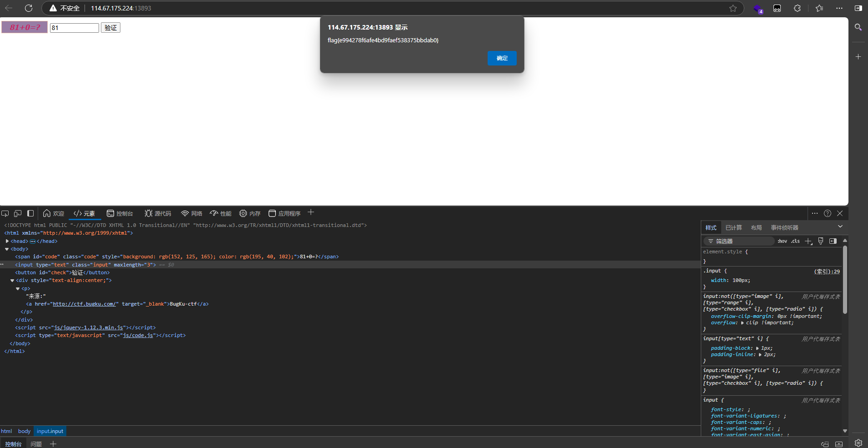Image resolution: width=868 pixels, height=448 pixels.
Task: Open the 已计算 computed tab
Action: click(x=733, y=227)
